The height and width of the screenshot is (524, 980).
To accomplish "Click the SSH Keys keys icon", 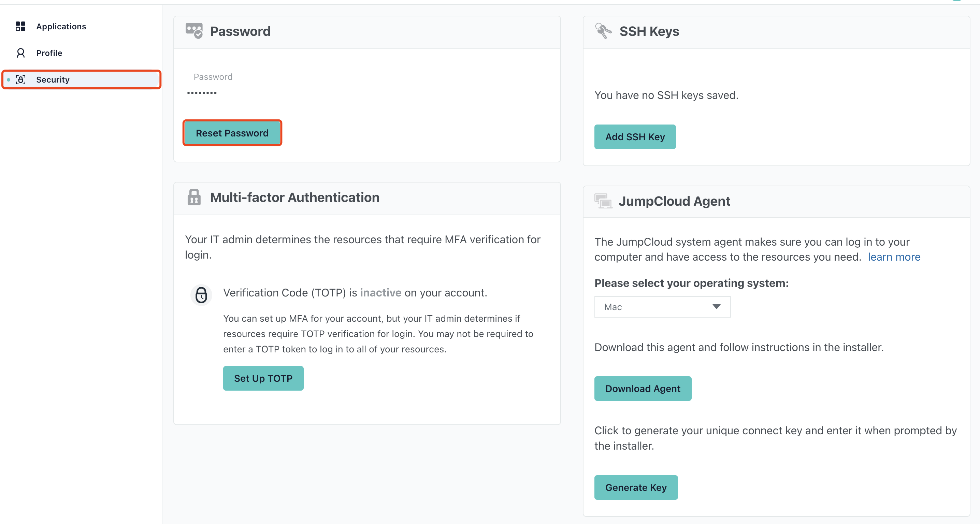I will pyautogui.click(x=603, y=31).
